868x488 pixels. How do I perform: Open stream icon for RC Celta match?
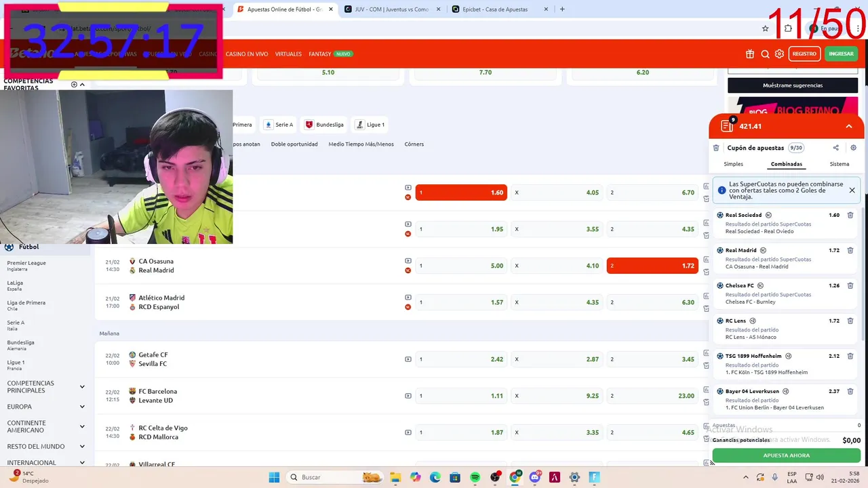(408, 432)
